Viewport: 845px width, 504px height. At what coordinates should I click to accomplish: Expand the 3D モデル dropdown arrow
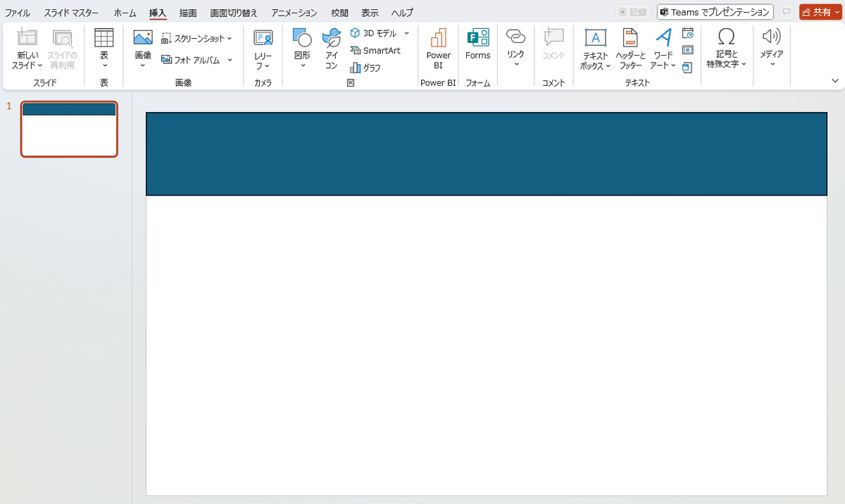[x=406, y=33]
